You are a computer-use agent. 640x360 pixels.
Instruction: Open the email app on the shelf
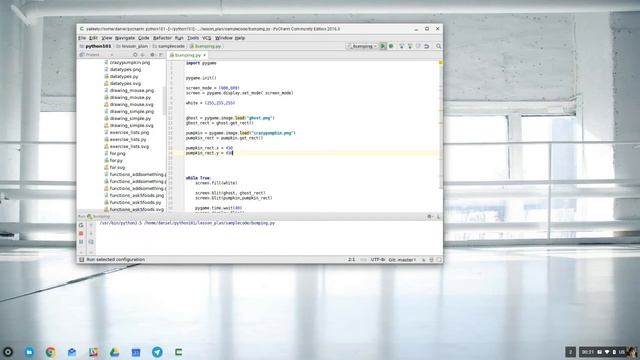pyautogui.click(x=72, y=352)
